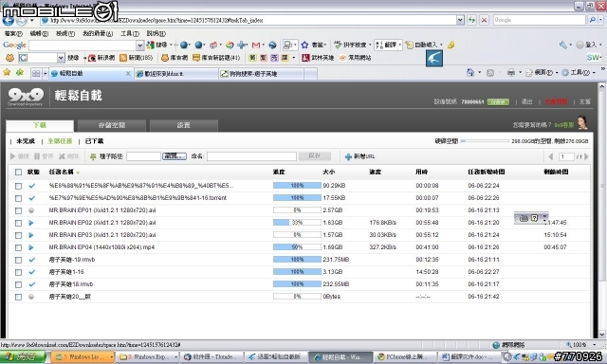
Task: Expand the IE Page (網頁) menu dropdown
Action: (x=557, y=72)
